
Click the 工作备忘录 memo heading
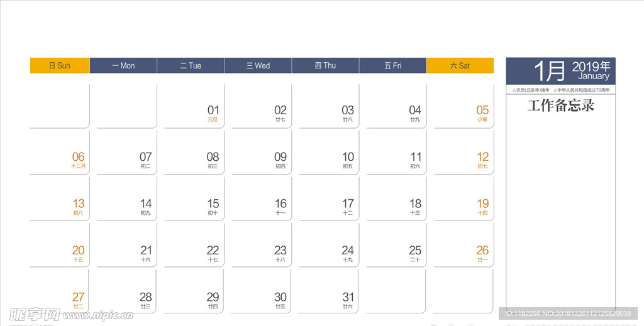click(x=560, y=106)
